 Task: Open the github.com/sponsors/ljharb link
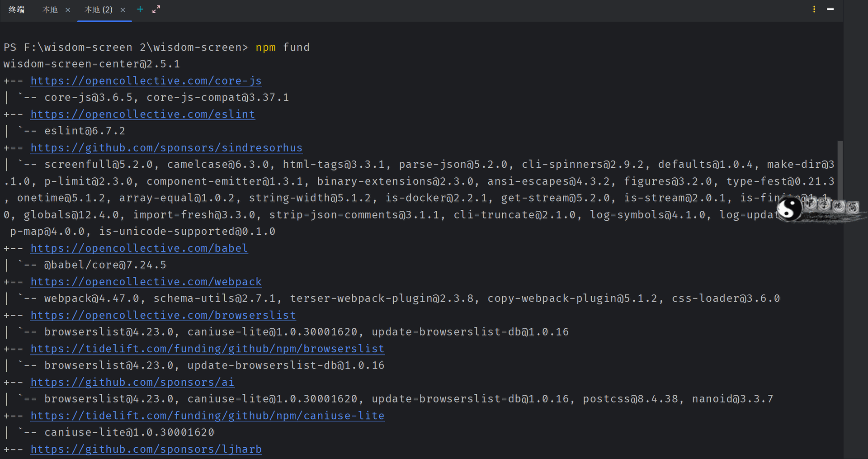146,449
